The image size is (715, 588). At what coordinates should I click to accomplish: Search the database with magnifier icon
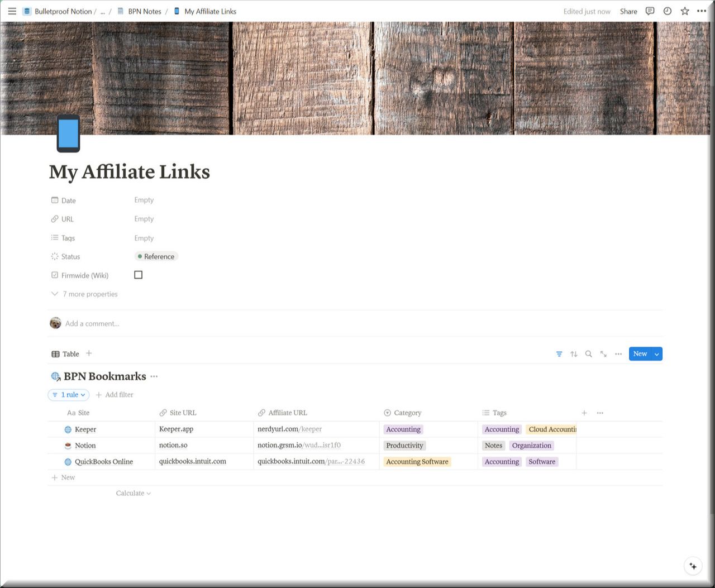click(588, 354)
